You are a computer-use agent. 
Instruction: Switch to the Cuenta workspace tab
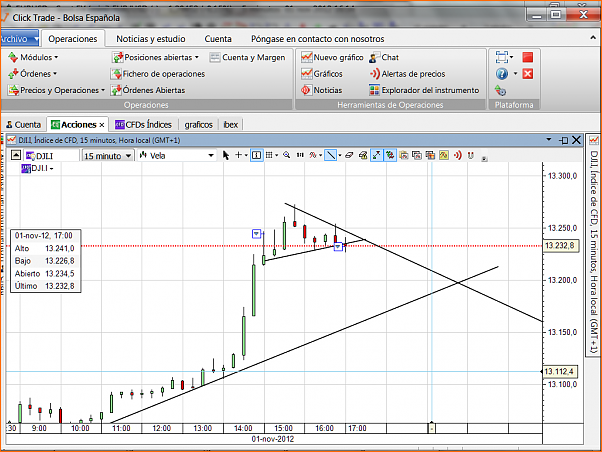point(23,124)
